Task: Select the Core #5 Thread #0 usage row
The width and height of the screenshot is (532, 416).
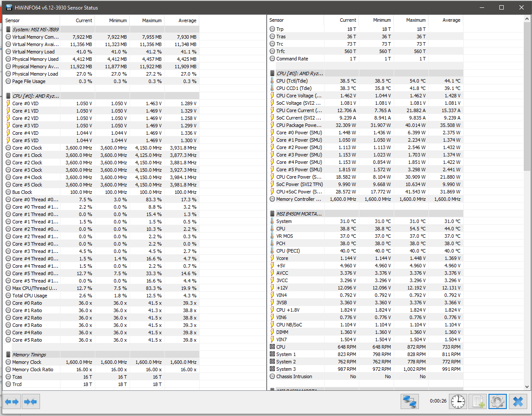Action: pyautogui.click(x=102, y=273)
